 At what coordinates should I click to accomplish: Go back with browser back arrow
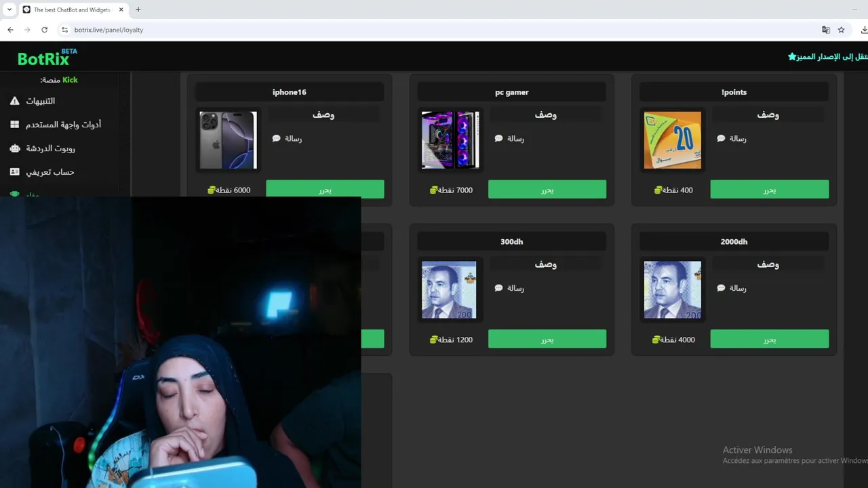(x=10, y=30)
